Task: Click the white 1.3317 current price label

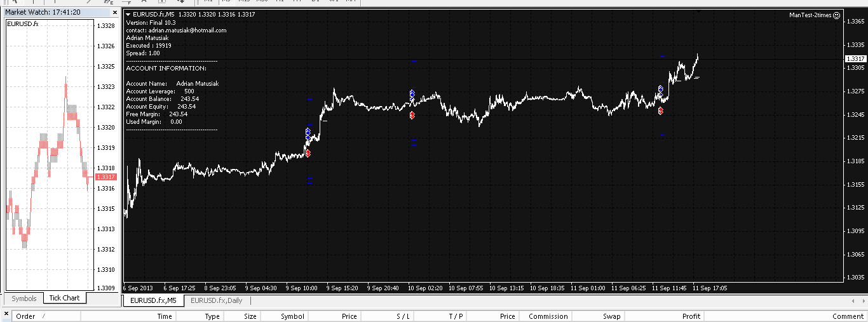Action: [x=855, y=58]
